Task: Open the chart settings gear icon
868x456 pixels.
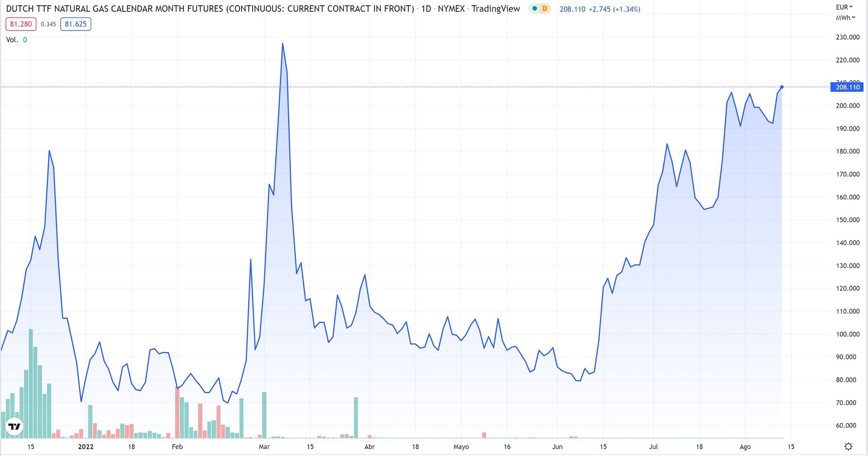Action: (848, 446)
